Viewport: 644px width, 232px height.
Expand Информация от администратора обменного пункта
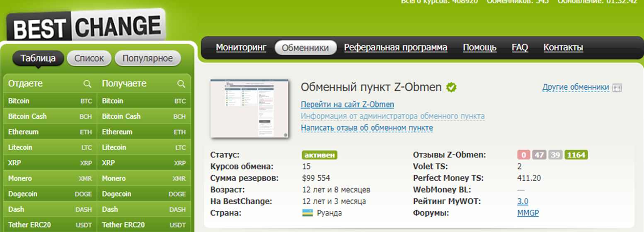pyautogui.click(x=392, y=116)
